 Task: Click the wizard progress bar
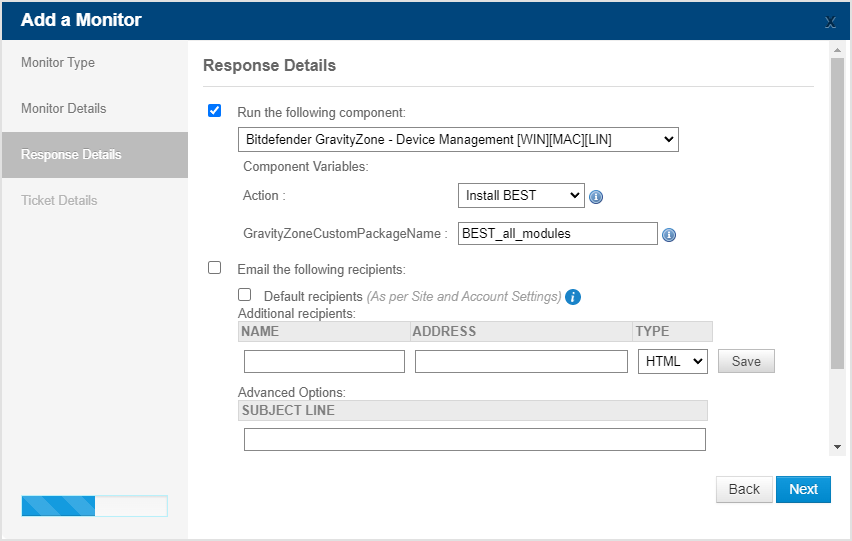(95, 506)
